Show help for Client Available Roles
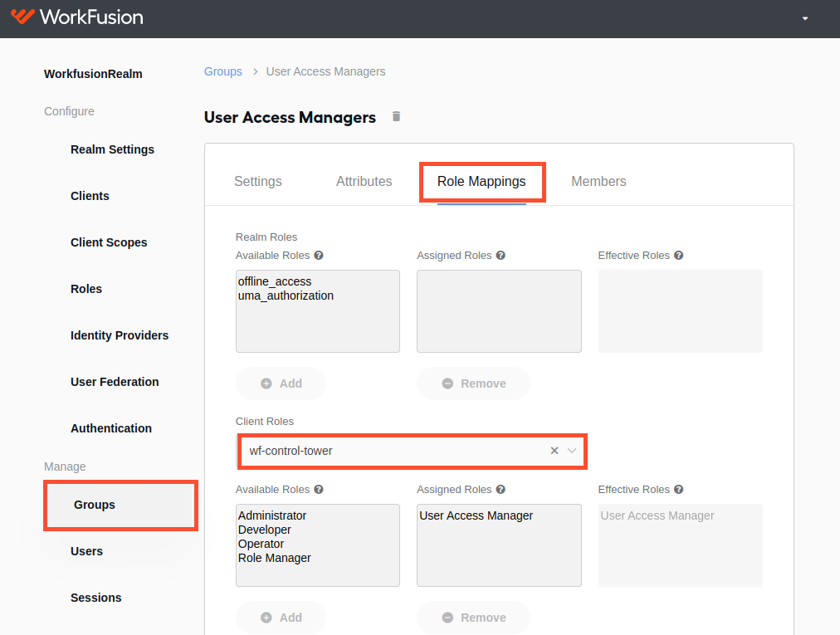 [319, 489]
